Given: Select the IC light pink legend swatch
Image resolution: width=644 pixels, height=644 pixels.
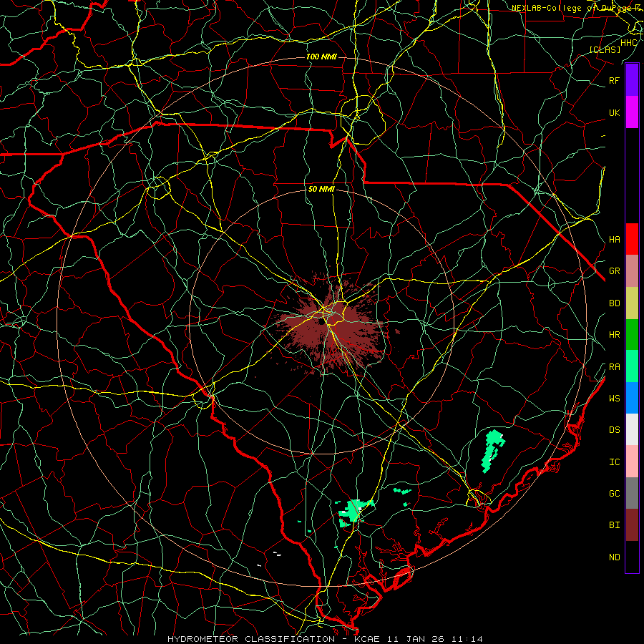Looking at the screenshot, I should coord(632,462).
